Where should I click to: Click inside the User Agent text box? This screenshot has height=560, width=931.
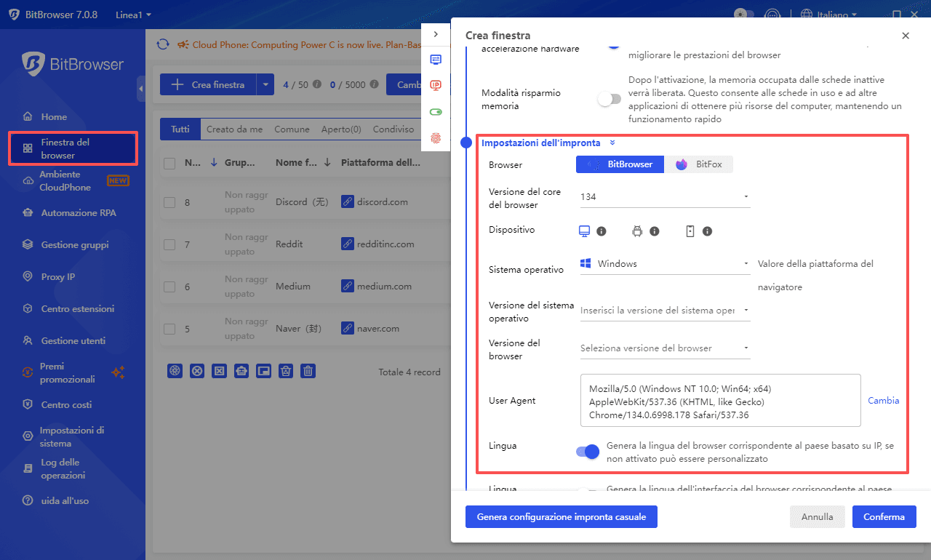pyautogui.click(x=720, y=400)
